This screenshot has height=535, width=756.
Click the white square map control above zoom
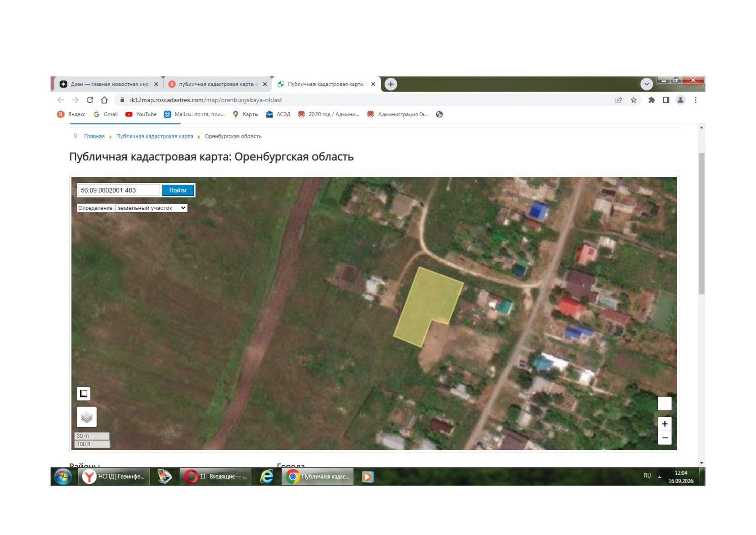click(x=665, y=404)
